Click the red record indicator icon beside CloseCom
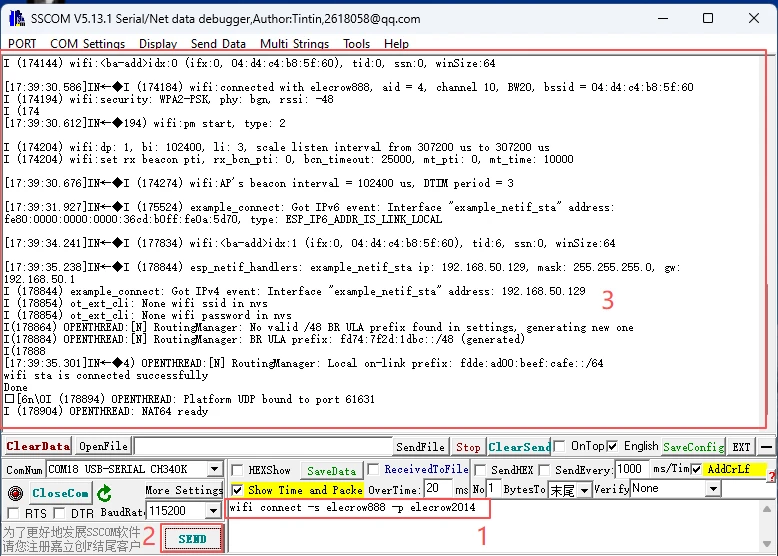This screenshot has height=556, width=778. [x=14, y=493]
